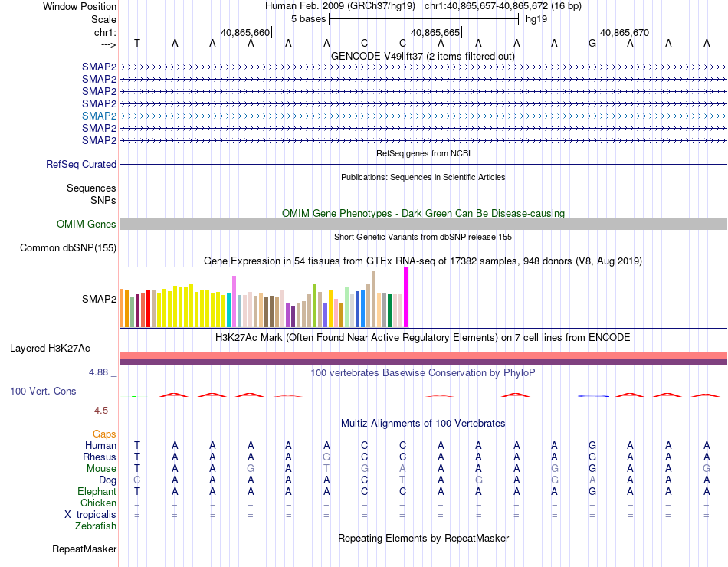Open the Common dbSNP(155) track label
Screen dimensions: 728x567
click(x=68, y=247)
